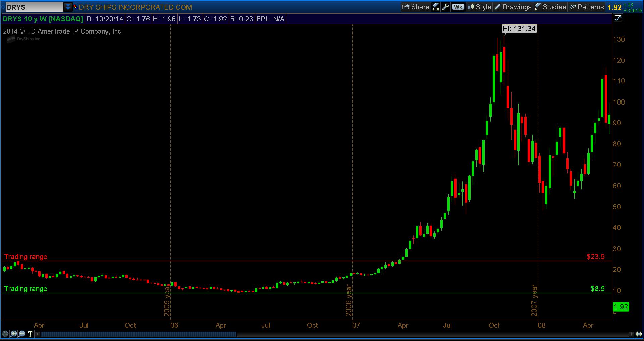The height and width of the screenshot is (341, 644).
Task: Open the chart settings wrench icon
Action: point(446,7)
